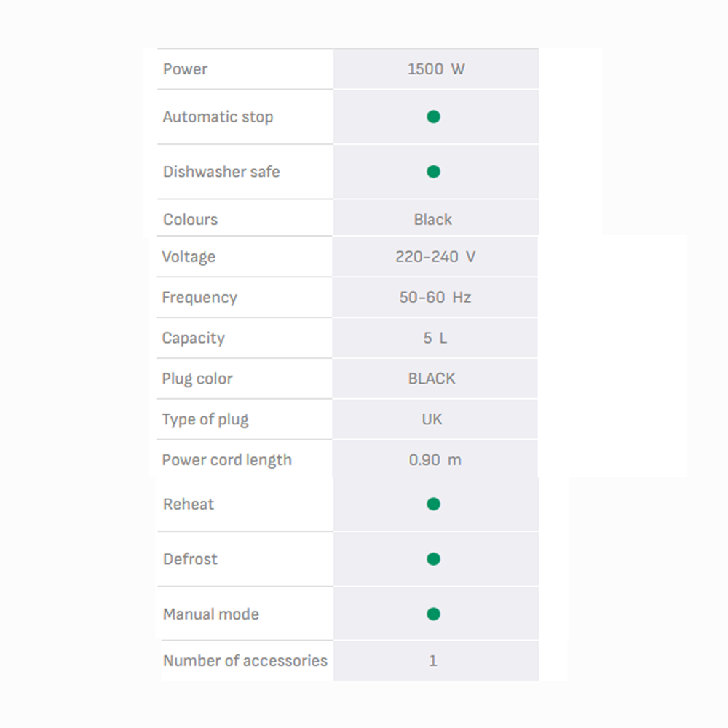Click the Power cord length label
Image resolution: width=728 pixels, height=728 pixels.
pyautogui.click(x=226, y=460)
